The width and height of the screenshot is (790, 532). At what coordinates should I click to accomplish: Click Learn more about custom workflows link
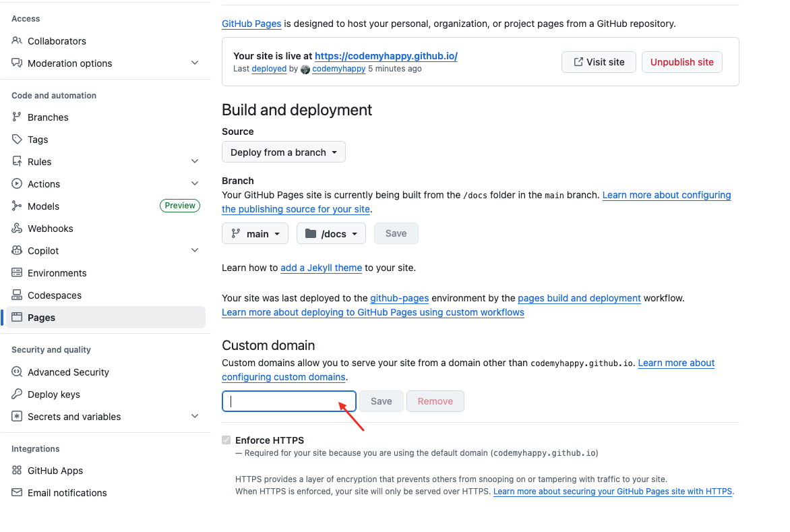click(x=373, y=312)
